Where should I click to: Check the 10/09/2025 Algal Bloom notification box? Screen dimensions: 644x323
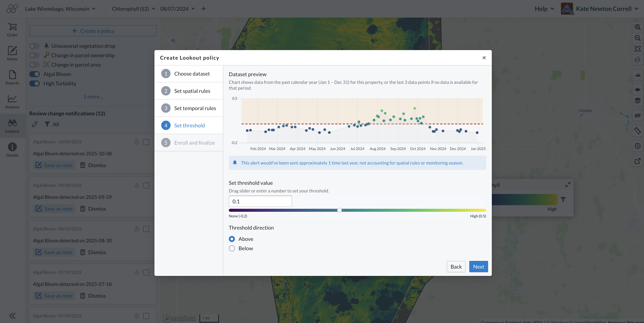(146, 142)
